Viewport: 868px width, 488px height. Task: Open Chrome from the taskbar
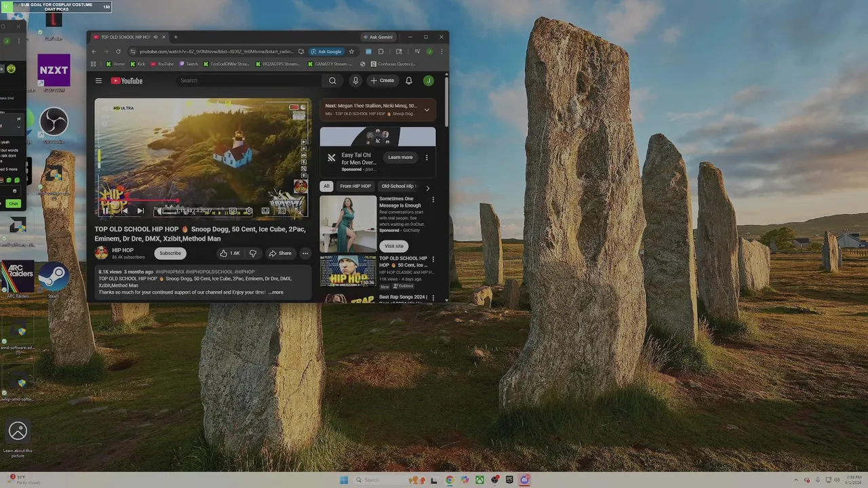[x=450, y=480]
